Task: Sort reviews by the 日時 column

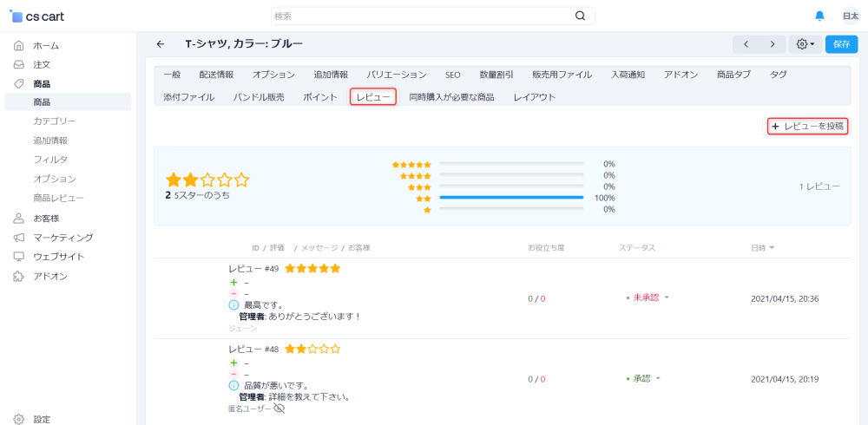Action: [762, 248]
